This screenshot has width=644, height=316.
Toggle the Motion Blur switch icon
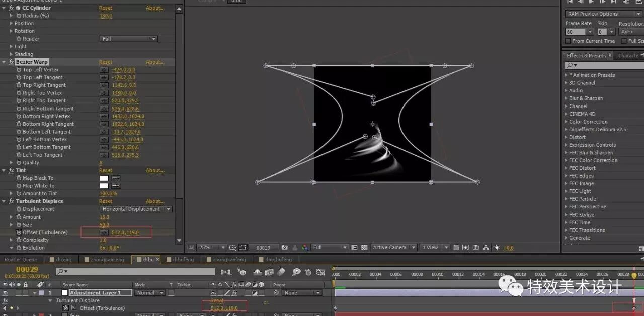[x=282, y=272]
